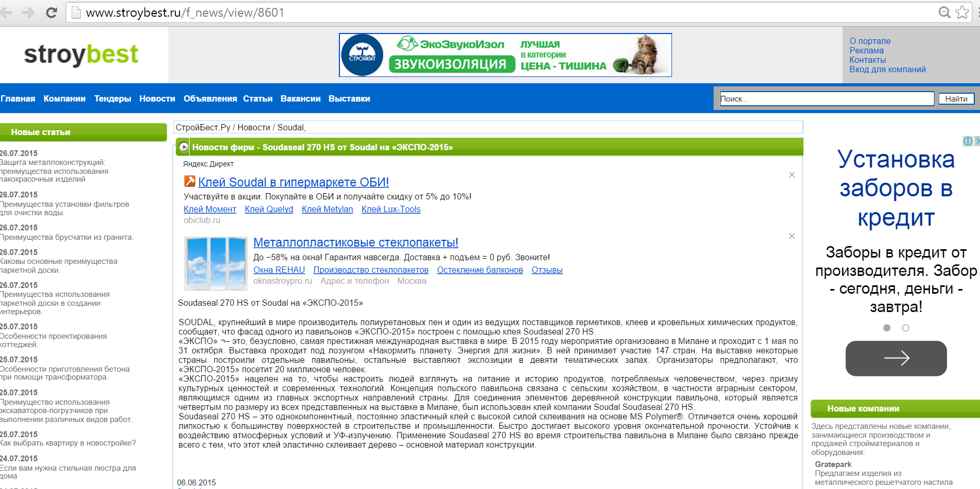Image resolution: width=980 pixels, height=489 pixels.
Task: Click the zoom magnifier icon in address bar
Action: point(944,13)
